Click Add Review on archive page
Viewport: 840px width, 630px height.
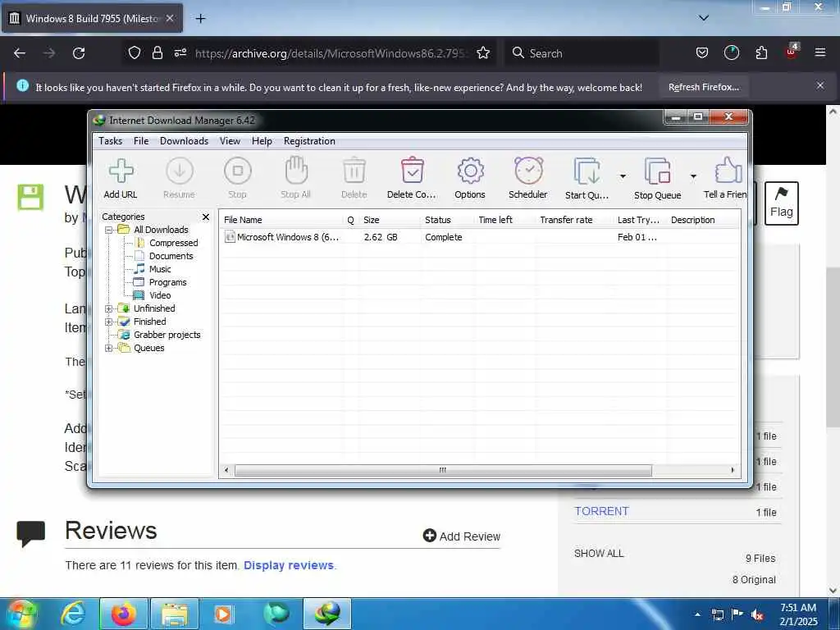461,536
